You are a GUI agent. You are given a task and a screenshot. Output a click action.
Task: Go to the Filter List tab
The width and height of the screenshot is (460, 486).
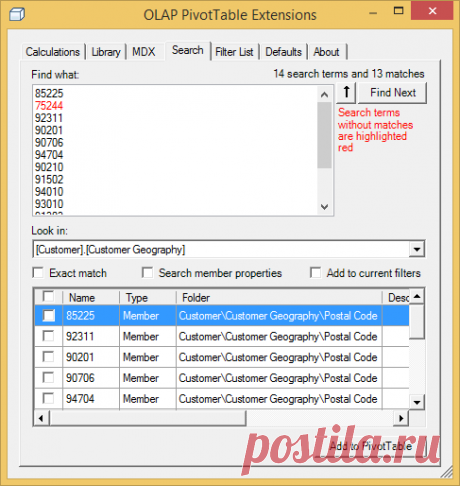click(x=234, y=52)
